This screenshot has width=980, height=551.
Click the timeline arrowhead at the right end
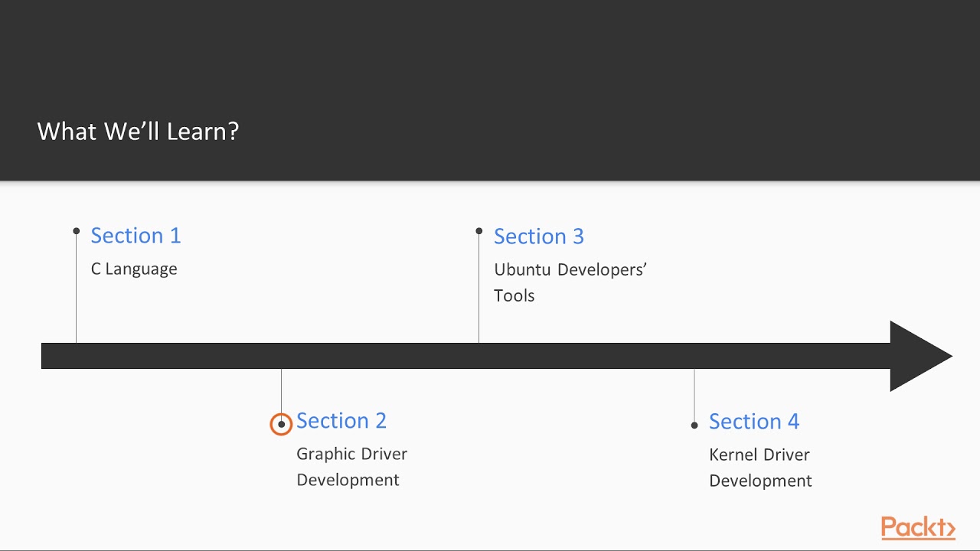pyautogui.click(x=921, y=356)
